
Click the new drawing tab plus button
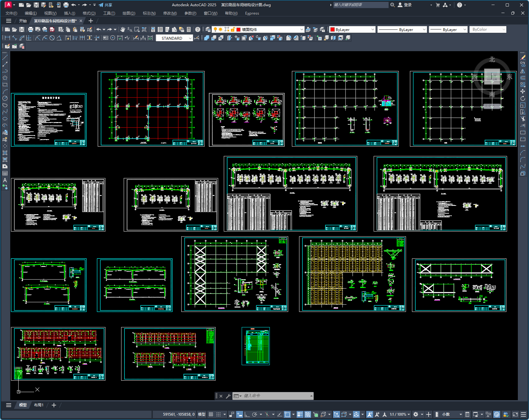91,21
